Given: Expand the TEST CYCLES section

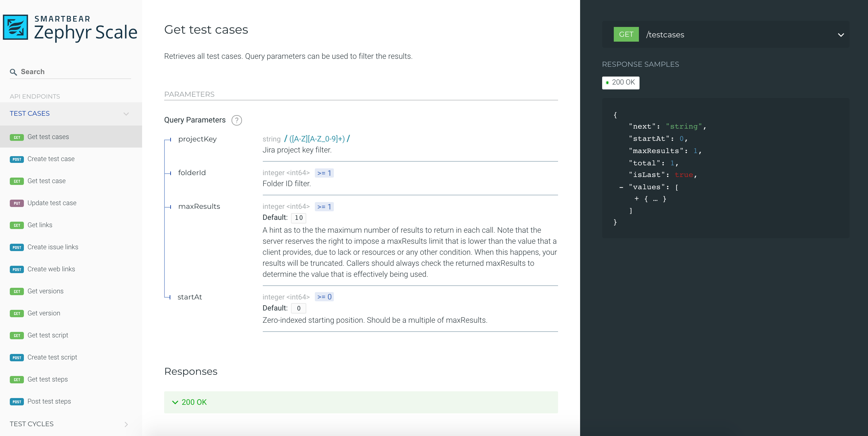Looking at the screenshot, I should (126, 424).
